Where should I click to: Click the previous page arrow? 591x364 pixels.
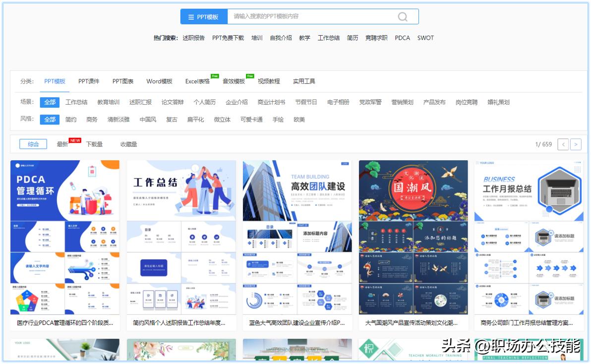click(x=563, y=144)
